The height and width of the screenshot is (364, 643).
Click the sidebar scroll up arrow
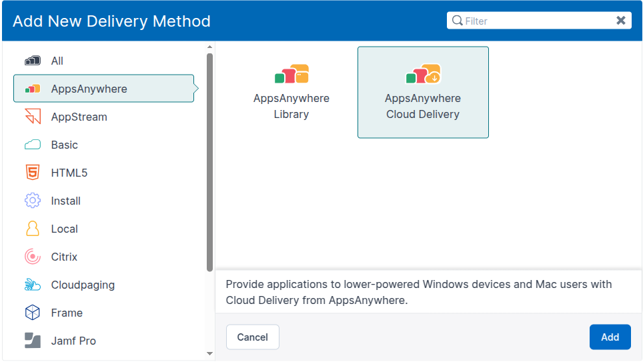209,47
